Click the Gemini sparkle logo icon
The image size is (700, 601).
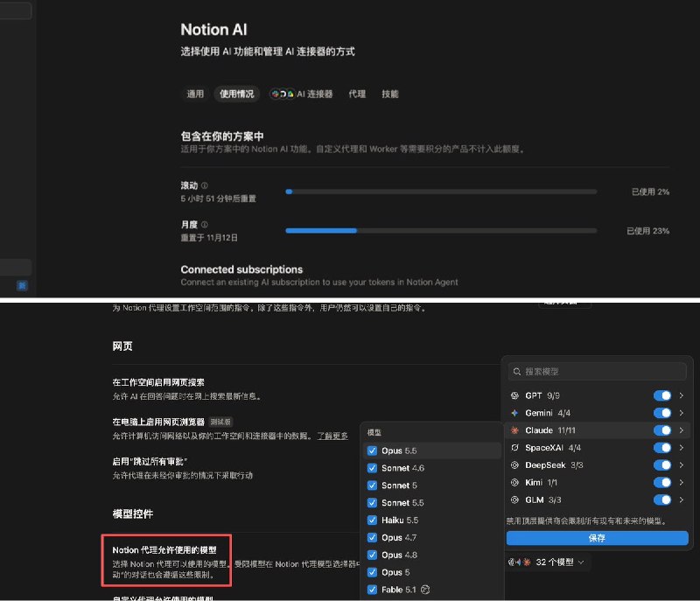pyautogui.click(x=514, y=413)
